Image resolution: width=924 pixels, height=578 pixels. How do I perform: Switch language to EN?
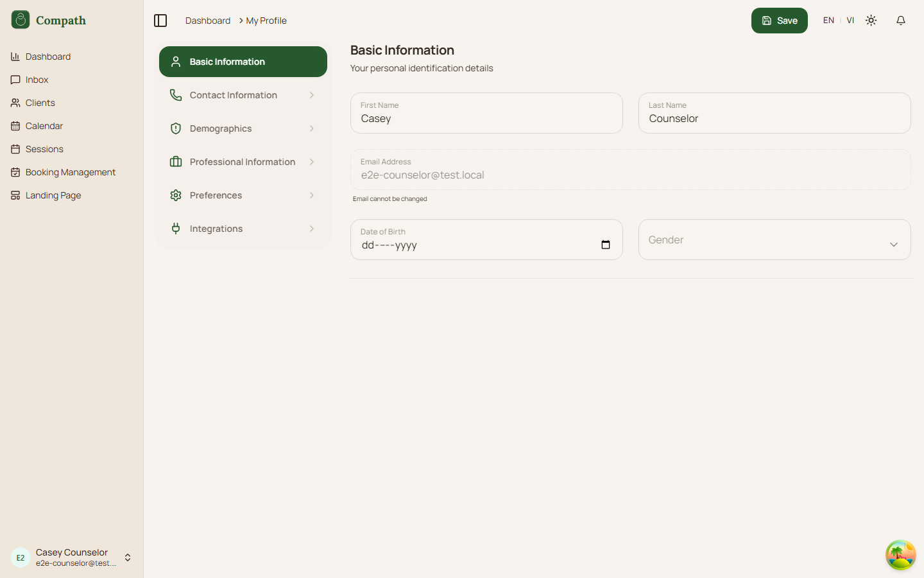click(828, 21)
